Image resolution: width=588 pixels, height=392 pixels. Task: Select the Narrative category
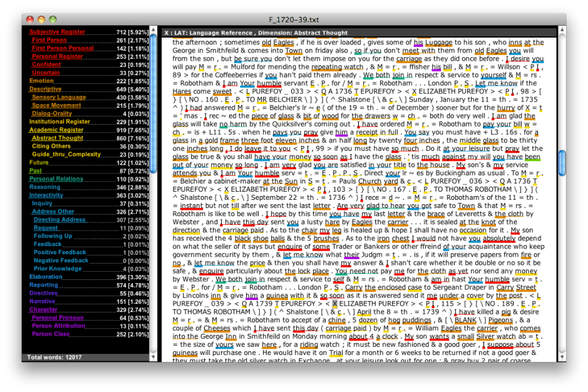point(43,301)
